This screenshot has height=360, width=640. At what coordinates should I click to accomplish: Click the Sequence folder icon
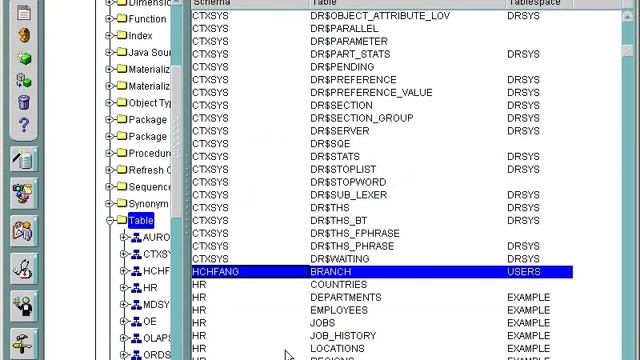pyautogui.click(x=122, y=186)
